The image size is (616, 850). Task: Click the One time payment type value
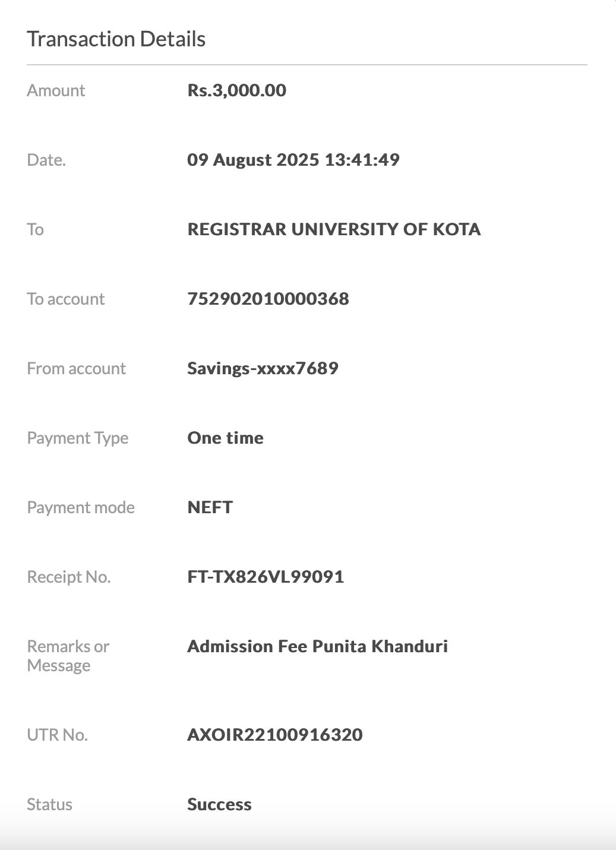click(225, 438)
